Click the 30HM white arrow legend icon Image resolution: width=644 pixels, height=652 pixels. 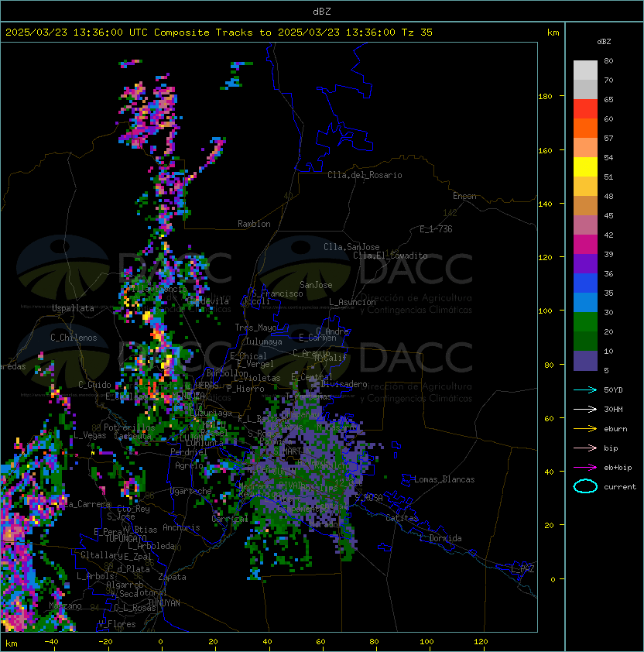(x=585, y=410)
